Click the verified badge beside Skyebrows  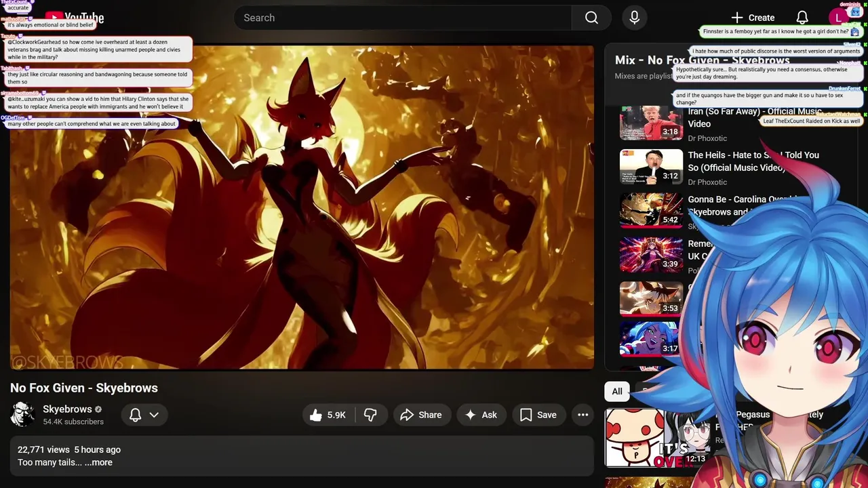(x=98, y=409)
